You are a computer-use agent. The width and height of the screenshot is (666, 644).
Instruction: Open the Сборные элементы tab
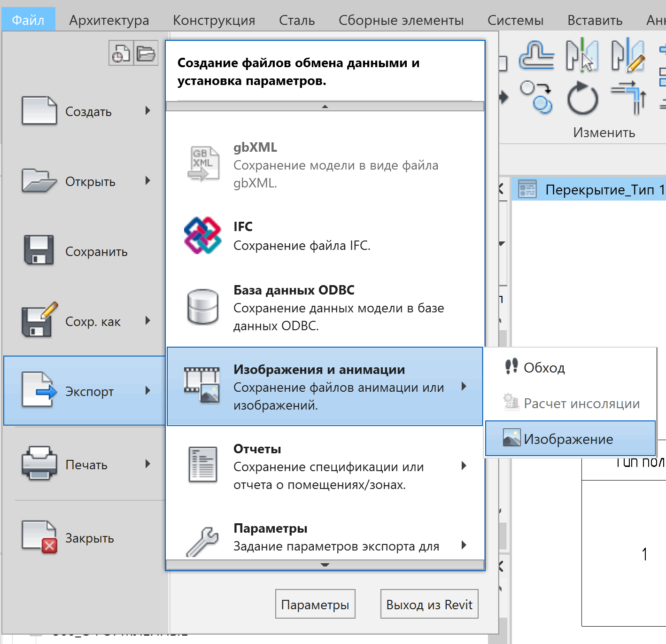(x=401, y=20)
